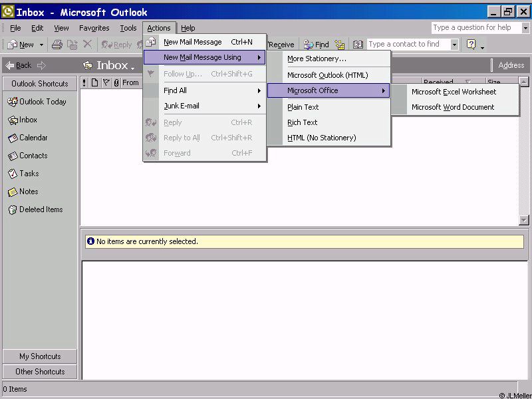The image size is (532, 399).
Task: Click the Type a question for help box
Action: 477,27
